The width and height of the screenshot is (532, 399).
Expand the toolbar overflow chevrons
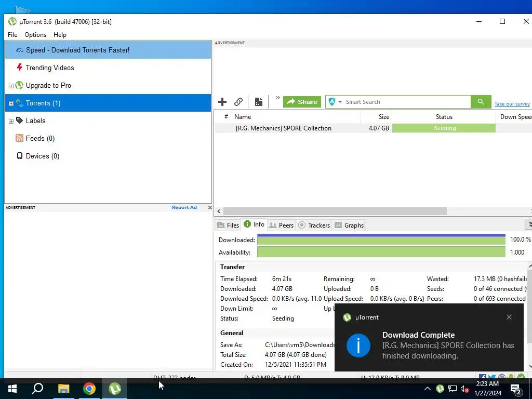[277, 98]
